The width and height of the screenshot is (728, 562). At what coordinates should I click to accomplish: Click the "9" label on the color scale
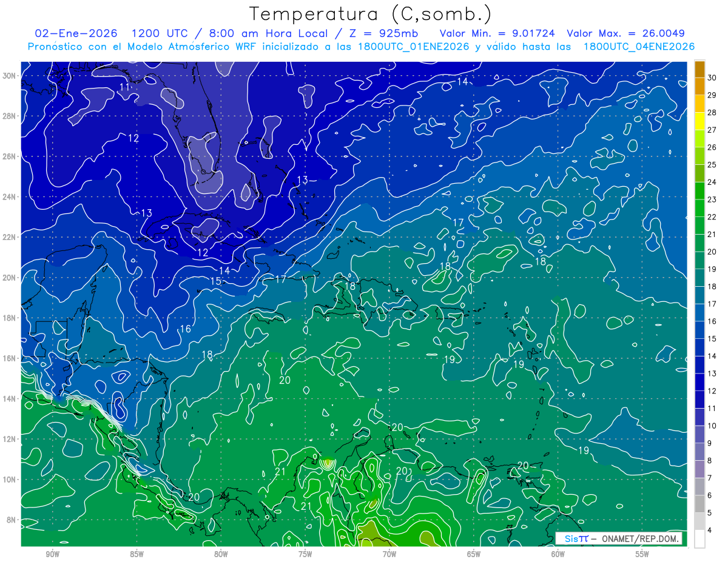tap(710, 444)
